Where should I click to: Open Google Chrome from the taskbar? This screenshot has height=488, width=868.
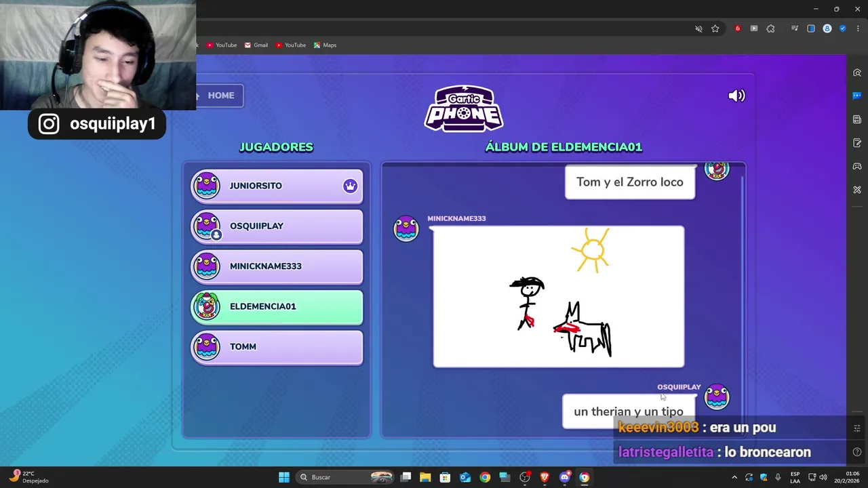tap(485, 477)
